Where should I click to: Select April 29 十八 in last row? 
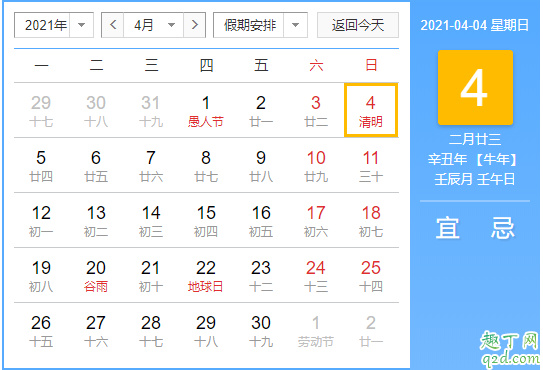click(x=206, y=331)
